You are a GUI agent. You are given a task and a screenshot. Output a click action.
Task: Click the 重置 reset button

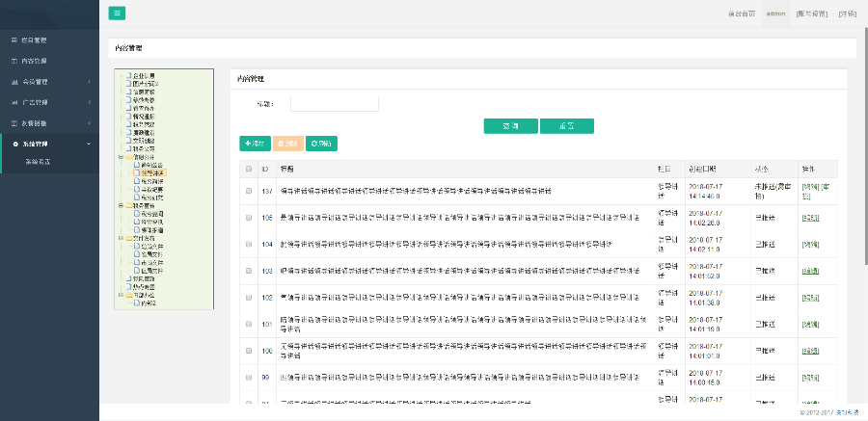coord(567,125)
